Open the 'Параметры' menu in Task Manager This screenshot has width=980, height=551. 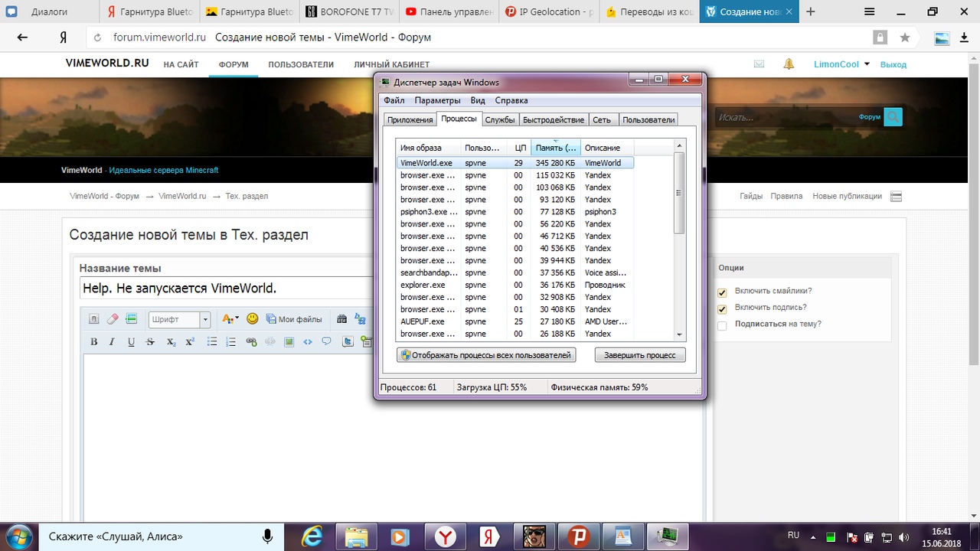(437, 100)
